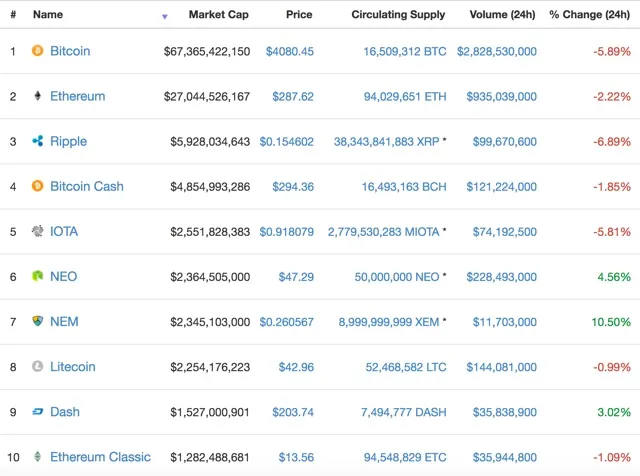Click supply 52,468,582 LTC
The width and height of the screenshot is (640, 476).
(x=406, y=367)
